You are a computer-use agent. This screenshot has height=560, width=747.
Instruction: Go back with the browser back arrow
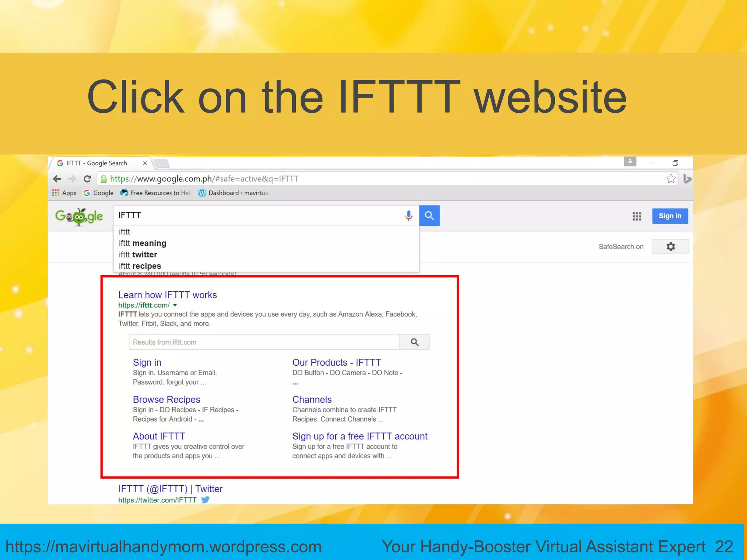coord(57,179)
